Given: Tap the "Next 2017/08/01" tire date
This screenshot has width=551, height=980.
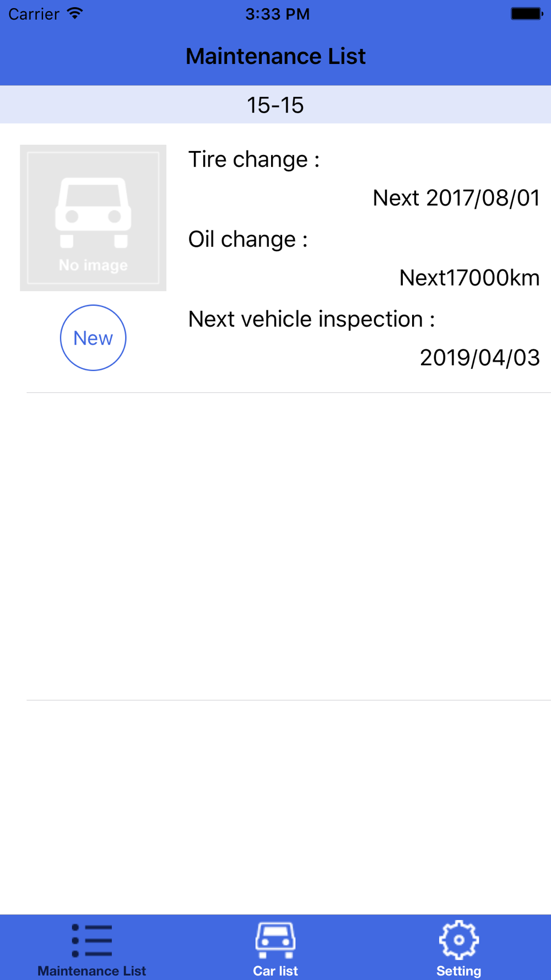Looking at the screenshot, I should (x=456, y=198).
